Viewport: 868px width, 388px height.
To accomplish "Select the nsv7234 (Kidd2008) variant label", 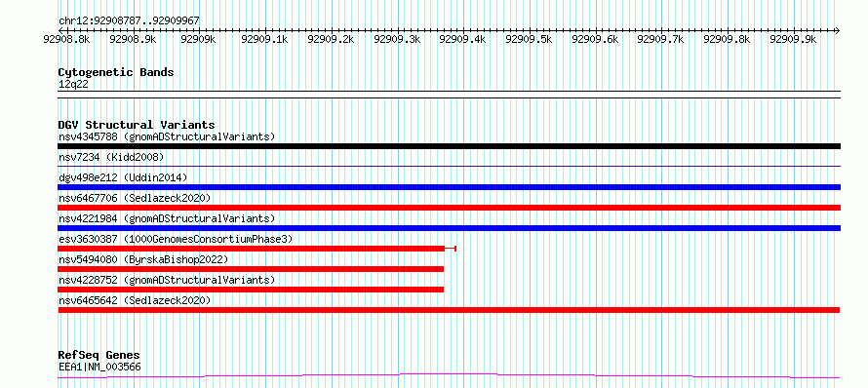I will point(111,157).
